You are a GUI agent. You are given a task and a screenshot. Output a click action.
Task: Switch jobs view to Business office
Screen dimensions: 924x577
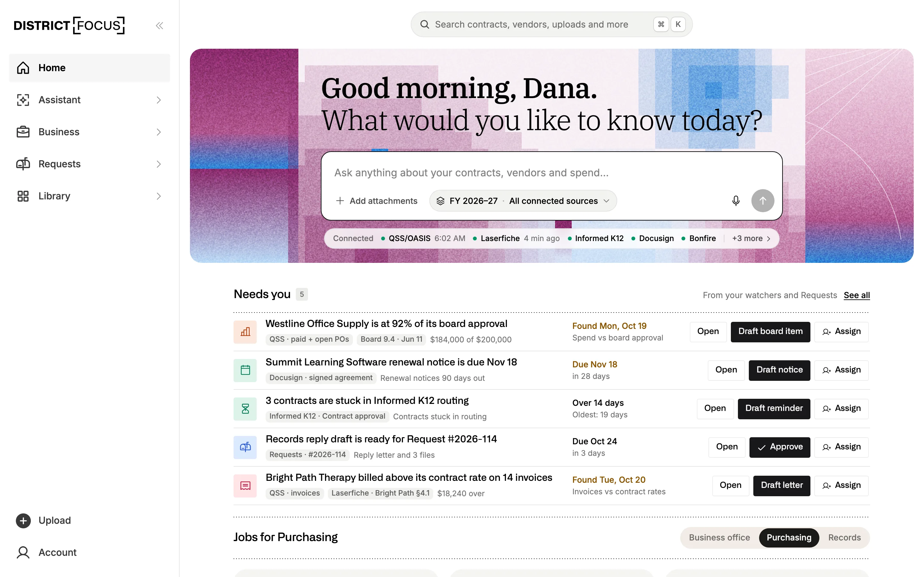719,537
